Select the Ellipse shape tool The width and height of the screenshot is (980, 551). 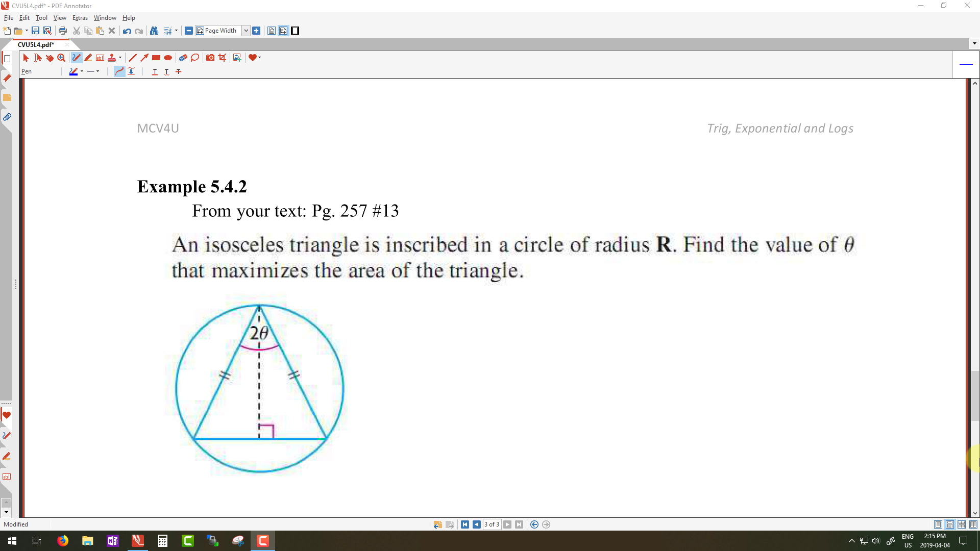168,58
